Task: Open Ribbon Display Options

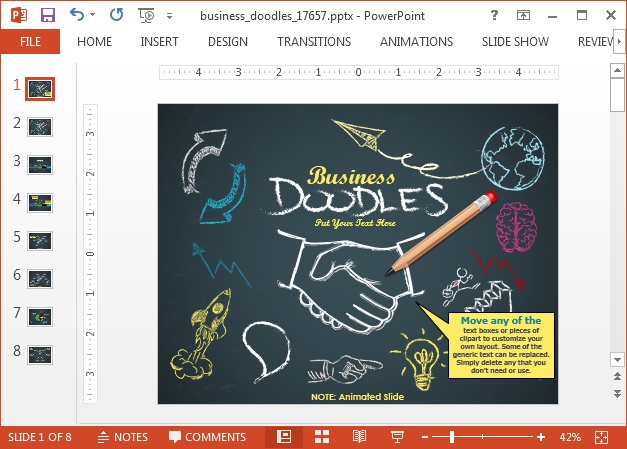Action: click(x=524, y=16)
